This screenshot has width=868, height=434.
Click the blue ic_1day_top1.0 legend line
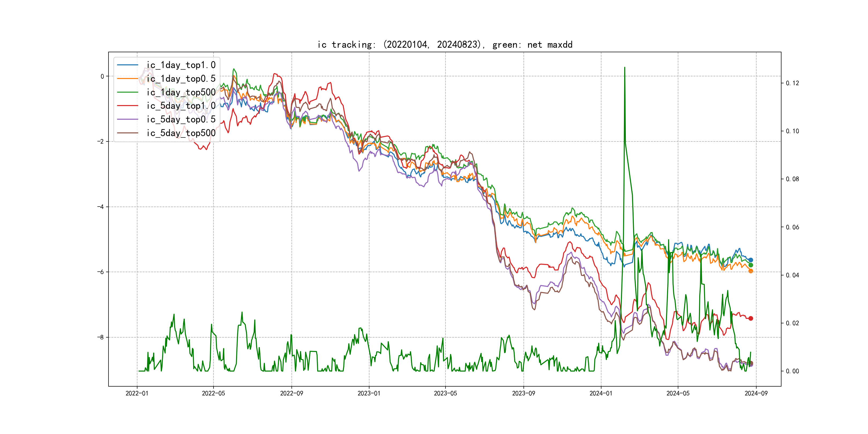point(127,65)
